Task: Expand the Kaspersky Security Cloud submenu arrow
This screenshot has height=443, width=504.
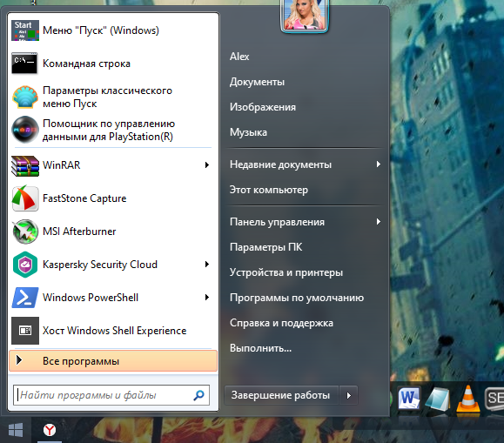Action: (207, 265)
